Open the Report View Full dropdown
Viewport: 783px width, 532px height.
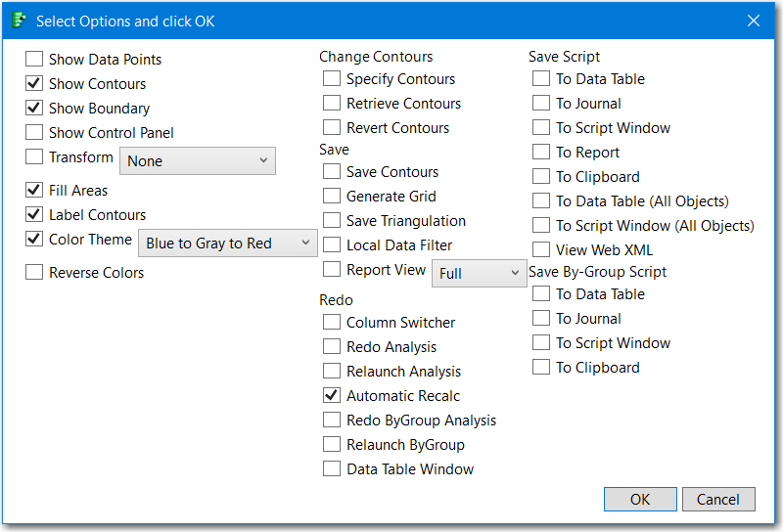(x=479, y=273)
